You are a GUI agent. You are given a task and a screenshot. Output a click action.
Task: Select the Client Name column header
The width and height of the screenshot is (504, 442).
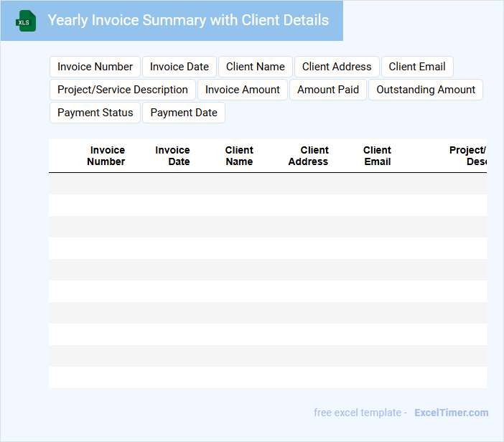click(239, 156)
